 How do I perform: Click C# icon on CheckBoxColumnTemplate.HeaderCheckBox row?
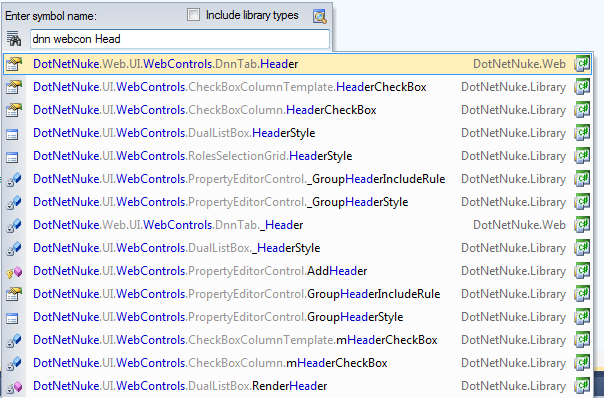(x=582, y=87)
